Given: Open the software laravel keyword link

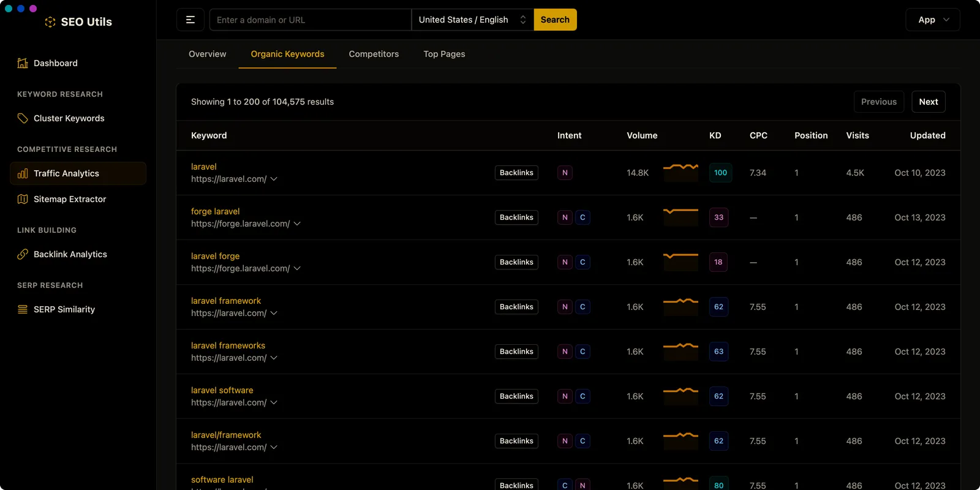Looking at the screenshot, I should coord(222,480).
